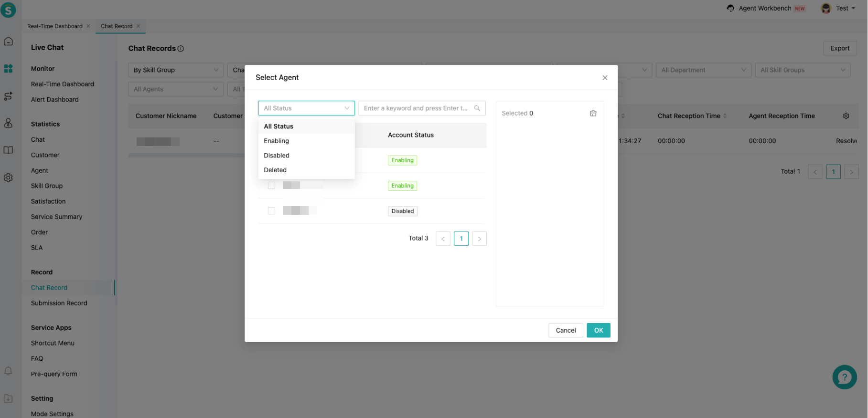
Task: Clear selected agents with the trash icon
Action: (593, 113)
